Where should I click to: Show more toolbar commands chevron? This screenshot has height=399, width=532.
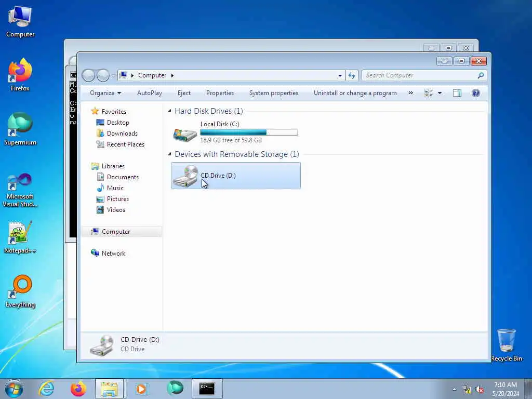click(x=410, y=92)
